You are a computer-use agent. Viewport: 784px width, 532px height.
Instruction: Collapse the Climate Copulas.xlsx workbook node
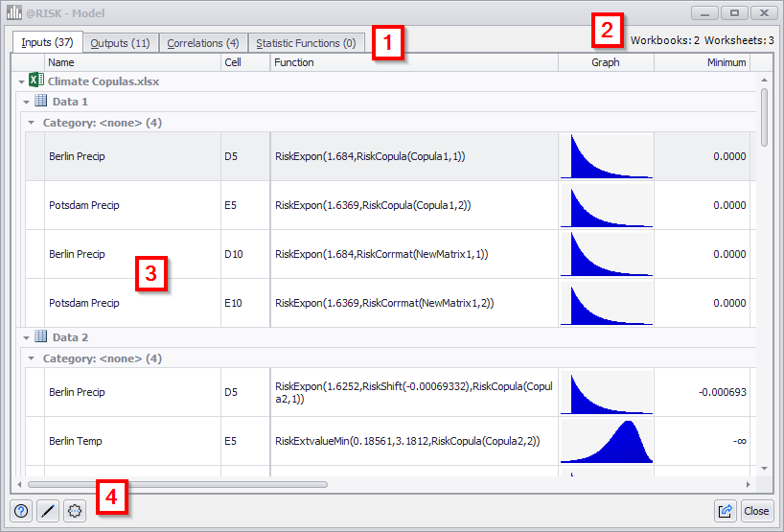[21, 82]
